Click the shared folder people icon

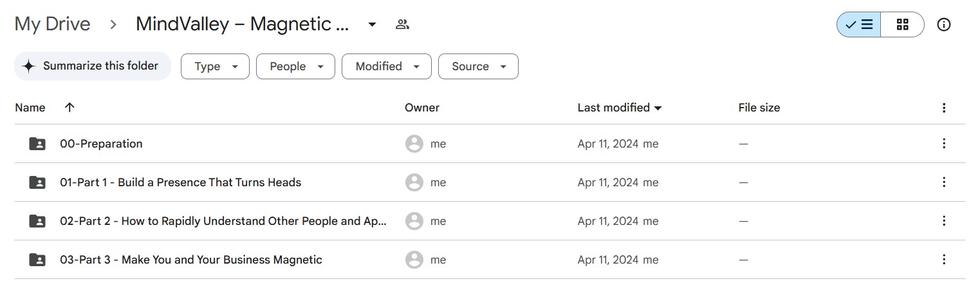click(x=403, y=24)
